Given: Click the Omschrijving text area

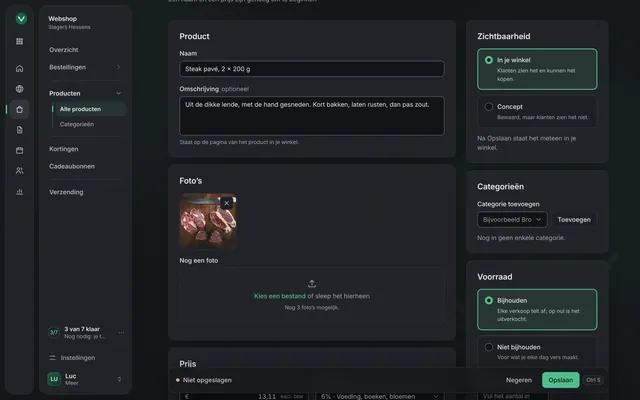Looking at the screenshot, I should tap(312, 116).
